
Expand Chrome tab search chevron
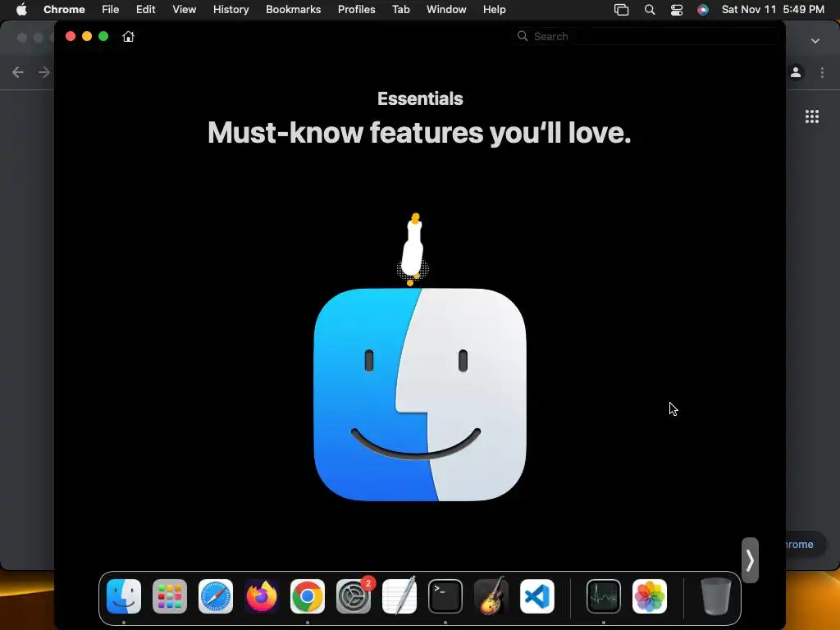coord(815,41)
